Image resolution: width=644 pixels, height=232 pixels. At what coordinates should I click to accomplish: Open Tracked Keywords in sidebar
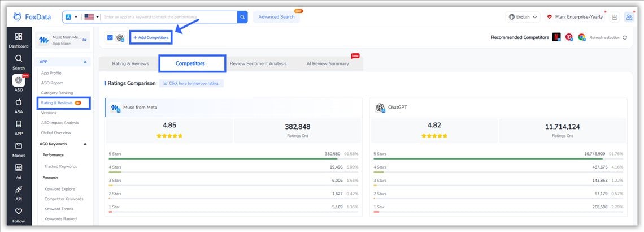(60, 166)
